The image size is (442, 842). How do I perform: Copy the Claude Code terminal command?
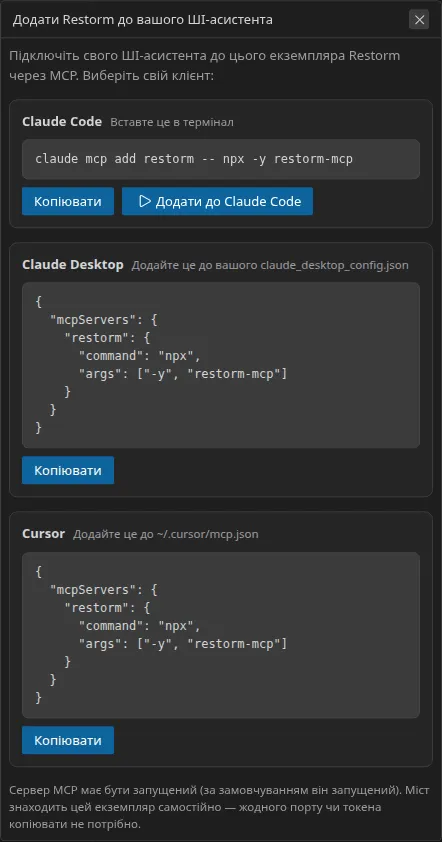pyautogui.click(x=68, y=201)
